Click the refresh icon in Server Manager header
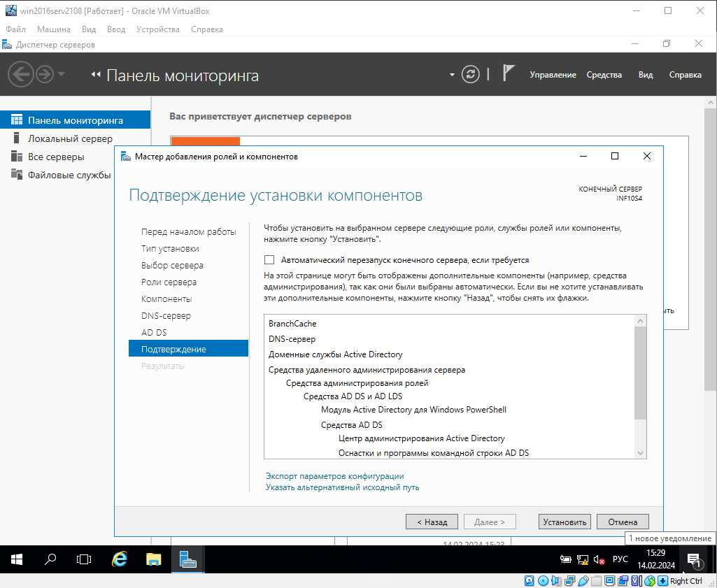 (x=471, y=74)
